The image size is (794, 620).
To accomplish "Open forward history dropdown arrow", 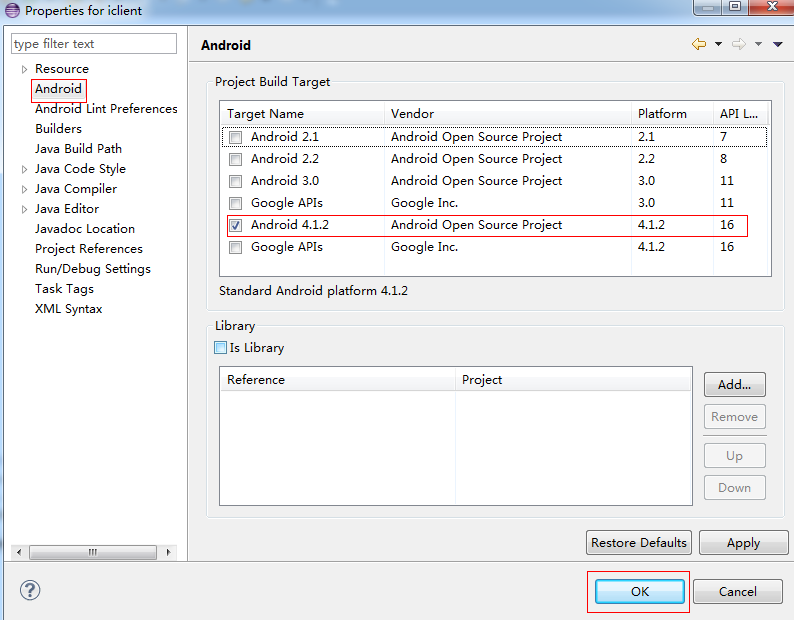I will 758,45.
